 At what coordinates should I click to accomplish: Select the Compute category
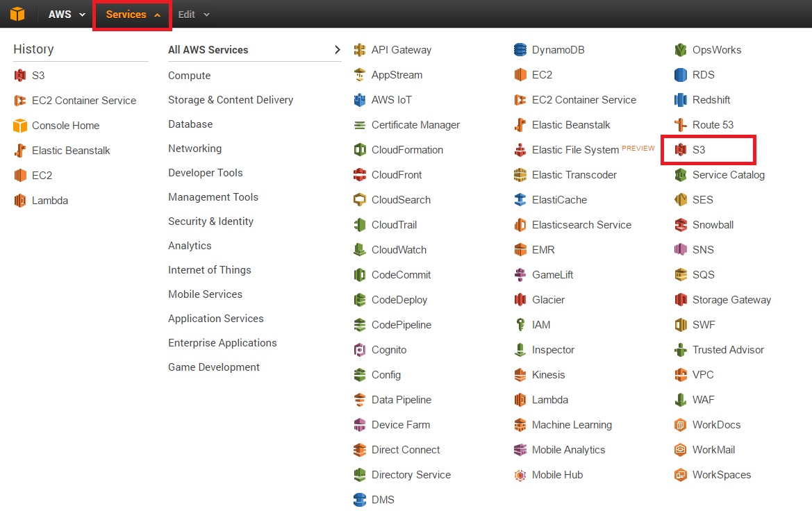tap(190, 76)
